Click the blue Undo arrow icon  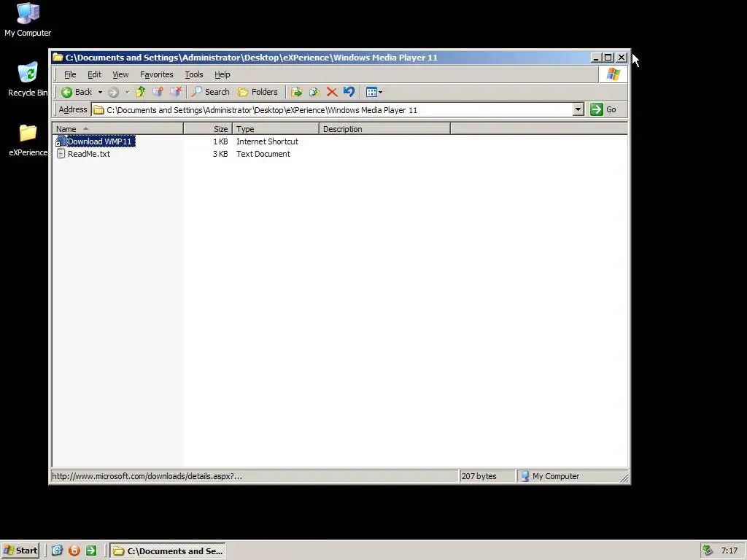pyautogui.click(x=349, y=92)
